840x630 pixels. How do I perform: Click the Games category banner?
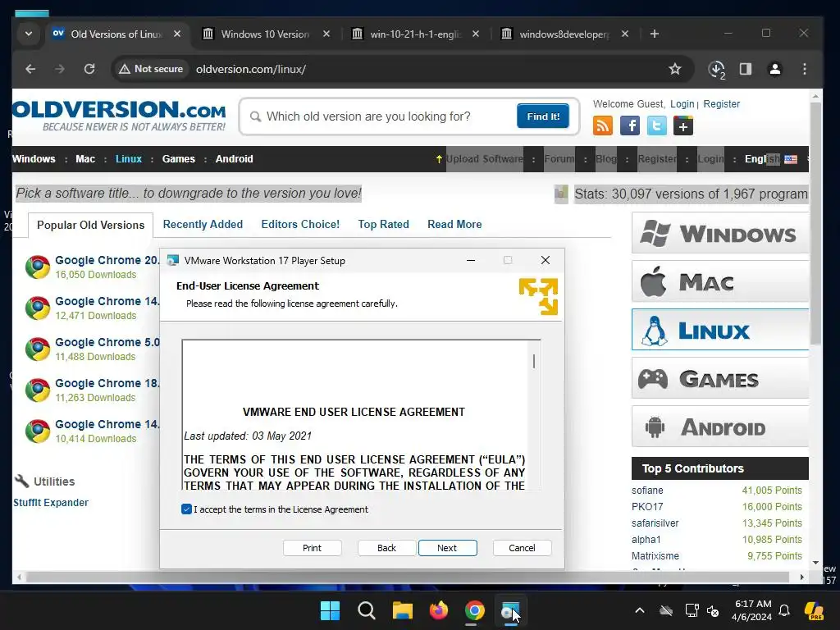(x=720, y=379)
